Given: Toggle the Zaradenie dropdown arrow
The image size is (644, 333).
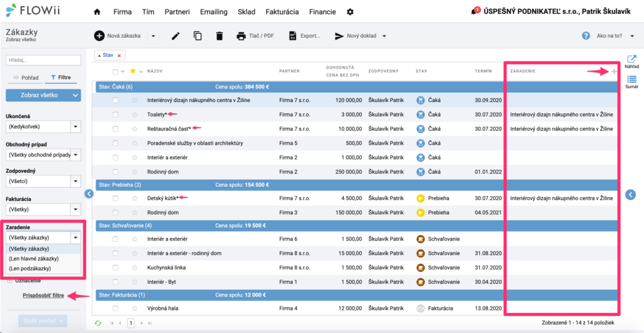Looking at the screenshot, I should point(75,237).
